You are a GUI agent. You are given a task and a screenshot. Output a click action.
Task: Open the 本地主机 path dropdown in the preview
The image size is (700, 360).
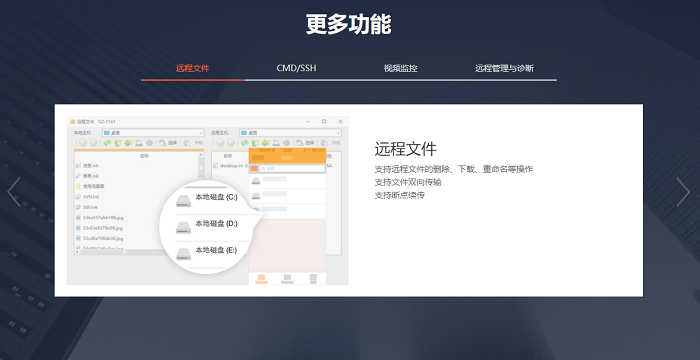pyautogui.click(x=153, y=133)
